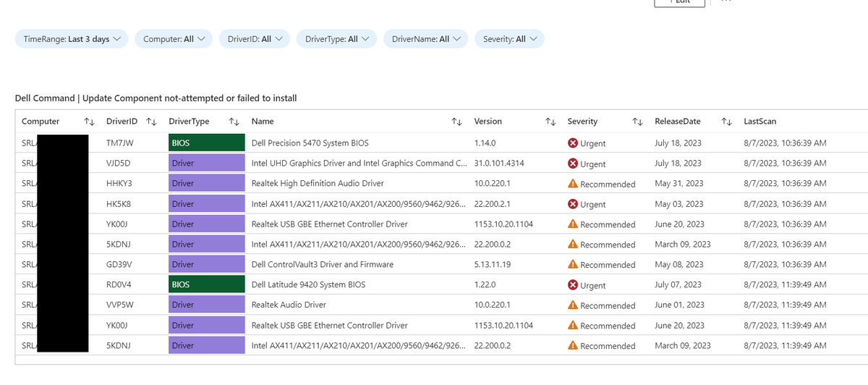Click Dell Precision 5470 System BIOS name
Screen dimensions: 868x385
(311, 143)
